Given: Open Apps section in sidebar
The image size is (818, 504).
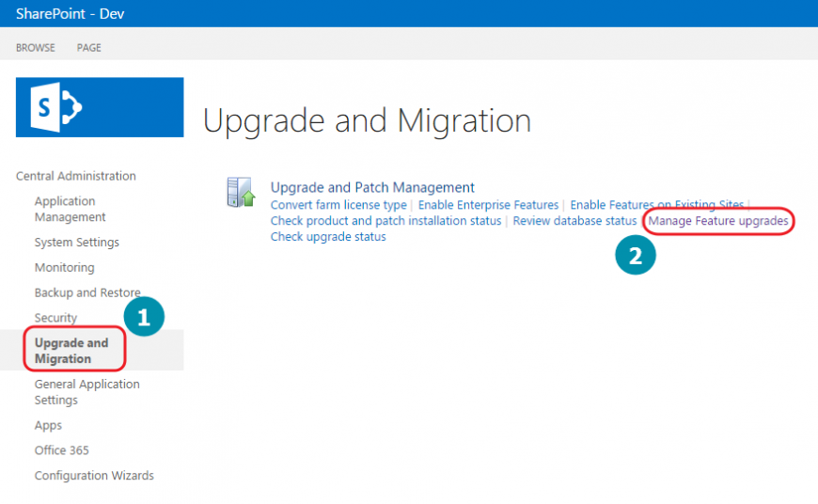Looking at the screenshot, I should (x=48, y=425).
